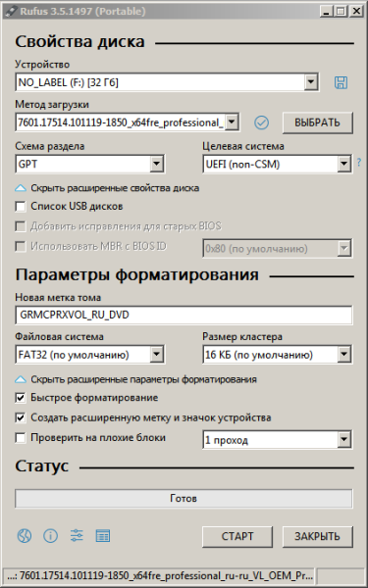Collapse Скрыть расширенные свойства диска
Screen dimensions: 368x588
click(x=107, y=188)
